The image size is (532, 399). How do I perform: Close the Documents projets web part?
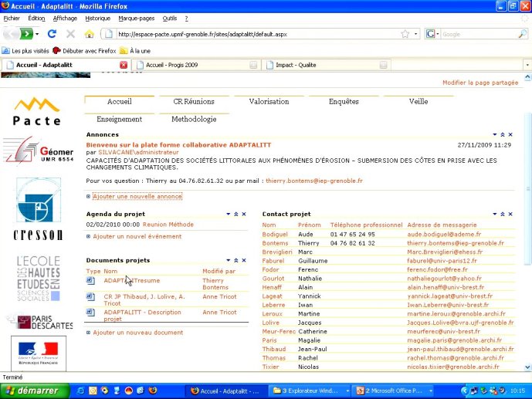[x=244, y=260]
